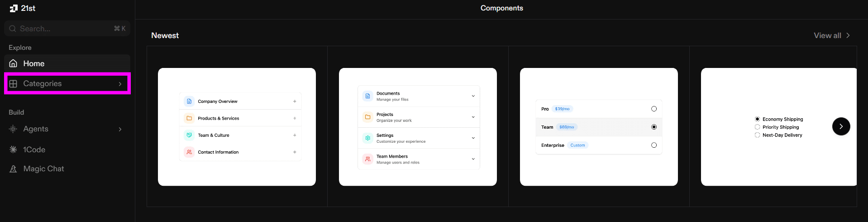
Task: Click the Newest section heading
Action: 165,35
